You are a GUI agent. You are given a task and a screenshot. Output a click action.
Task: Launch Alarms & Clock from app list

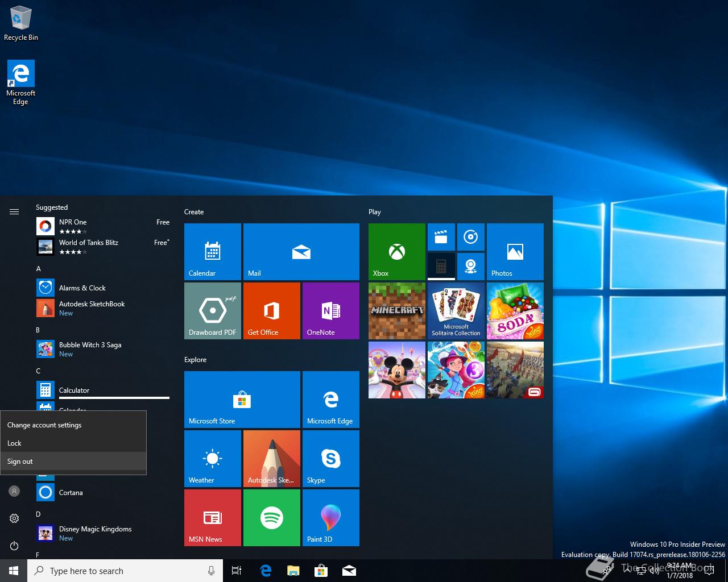(102, 288)
